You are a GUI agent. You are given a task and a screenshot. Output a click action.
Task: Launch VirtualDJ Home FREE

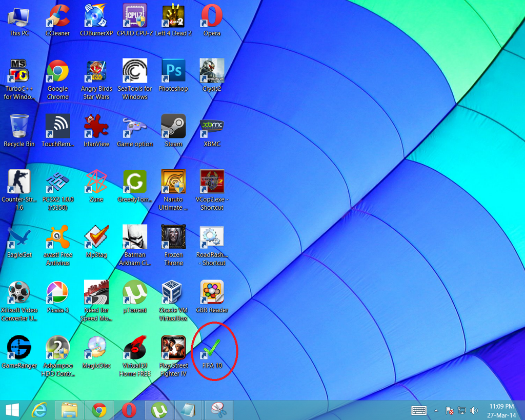click(x=135, y=346)
